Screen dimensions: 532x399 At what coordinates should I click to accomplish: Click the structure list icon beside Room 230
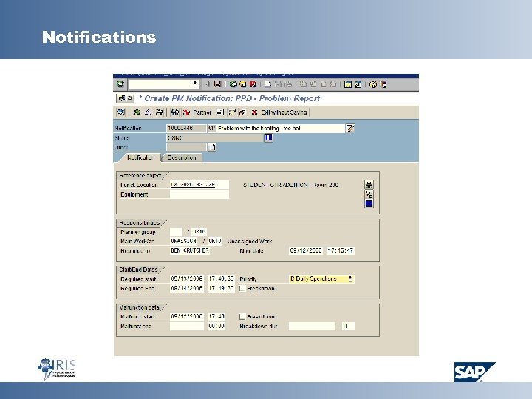tap(369, 185)
